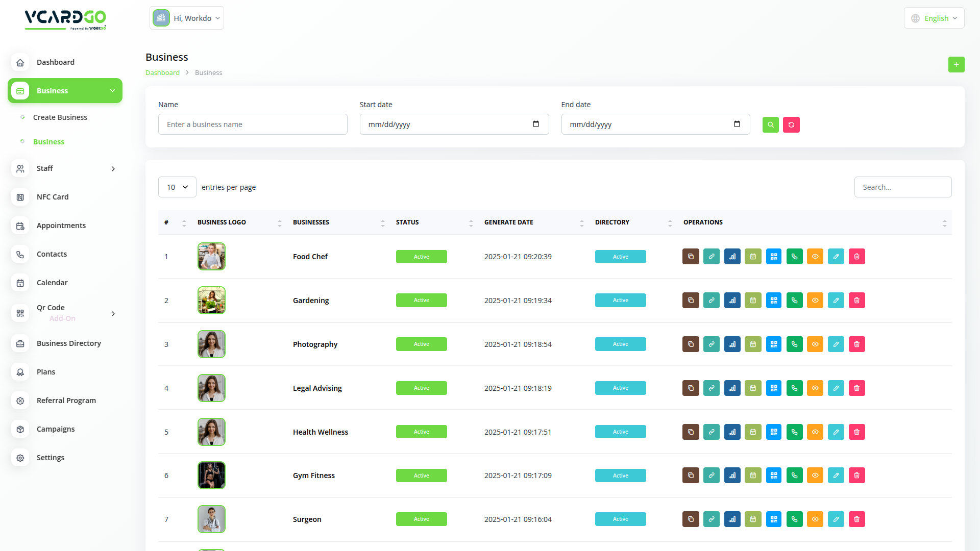This screenshot has width=980, height=551.
Task: Copy link icon for Gardening business
Action: click(712, 300)
